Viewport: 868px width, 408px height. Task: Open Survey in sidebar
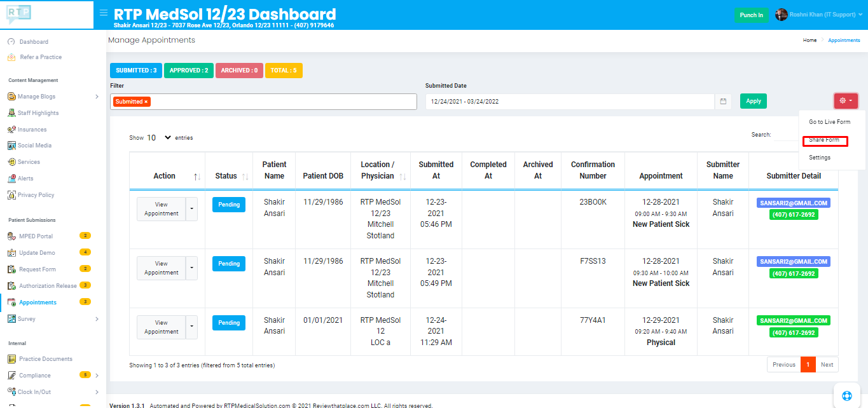(27, 319)
